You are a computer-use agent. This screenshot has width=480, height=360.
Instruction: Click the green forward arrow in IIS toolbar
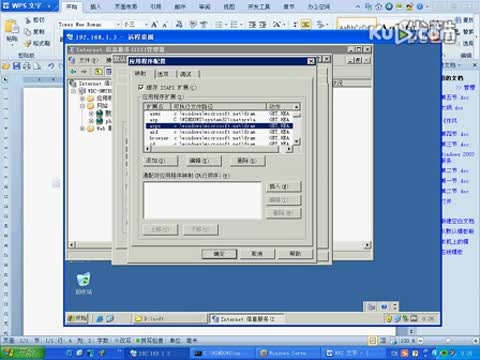84,72
